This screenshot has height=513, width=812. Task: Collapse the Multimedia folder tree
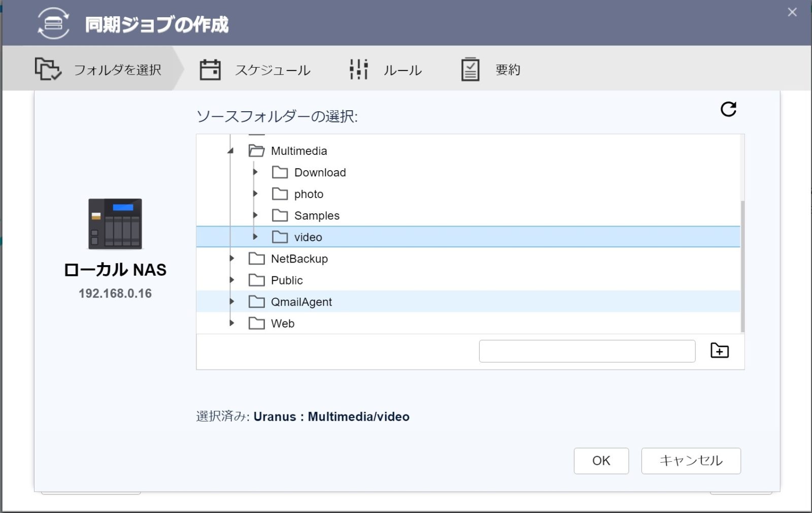click(x=231, y=151)
